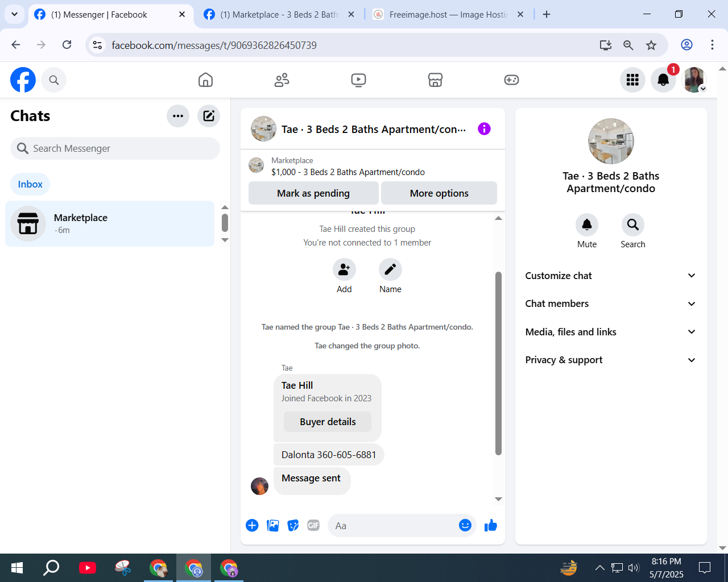
Task: Expand the Customize chat section
Action: (611, 276)
